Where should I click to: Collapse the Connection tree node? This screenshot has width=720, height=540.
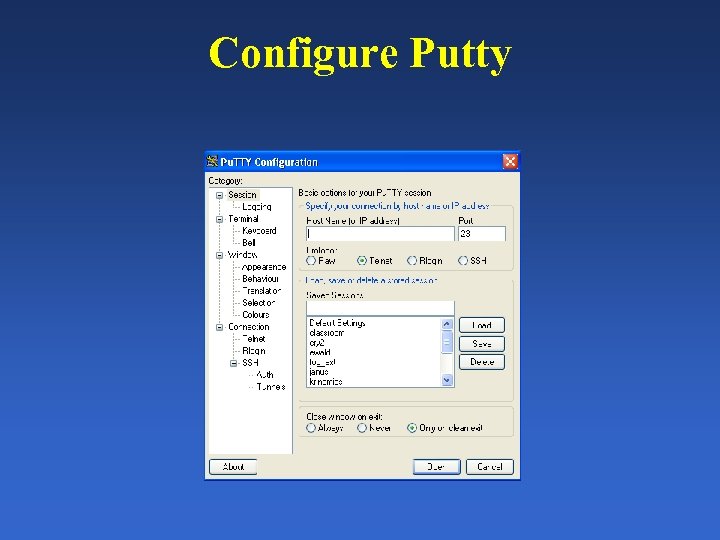pos(219,327)
